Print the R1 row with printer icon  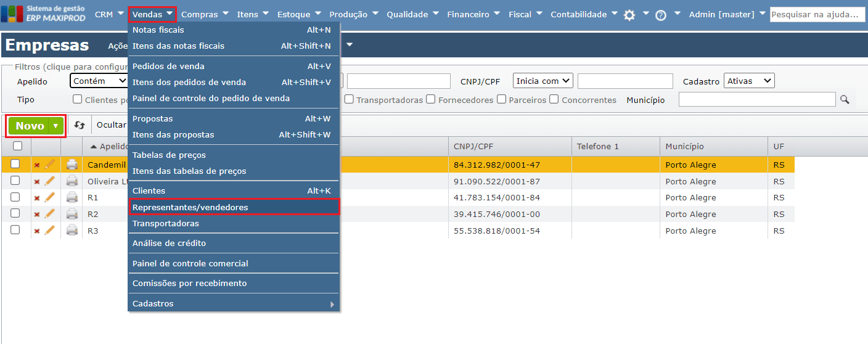pyautogui.click(x=72, y=197)
